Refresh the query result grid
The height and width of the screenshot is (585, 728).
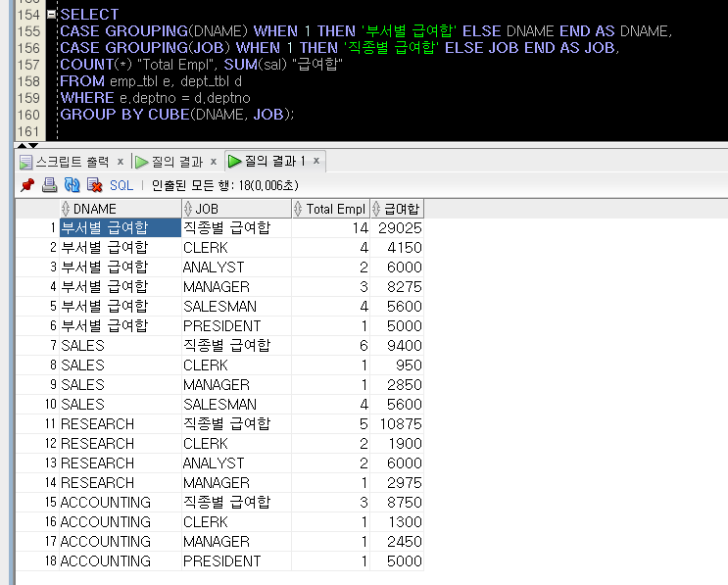pyautogui.click(x=72, y=185)
